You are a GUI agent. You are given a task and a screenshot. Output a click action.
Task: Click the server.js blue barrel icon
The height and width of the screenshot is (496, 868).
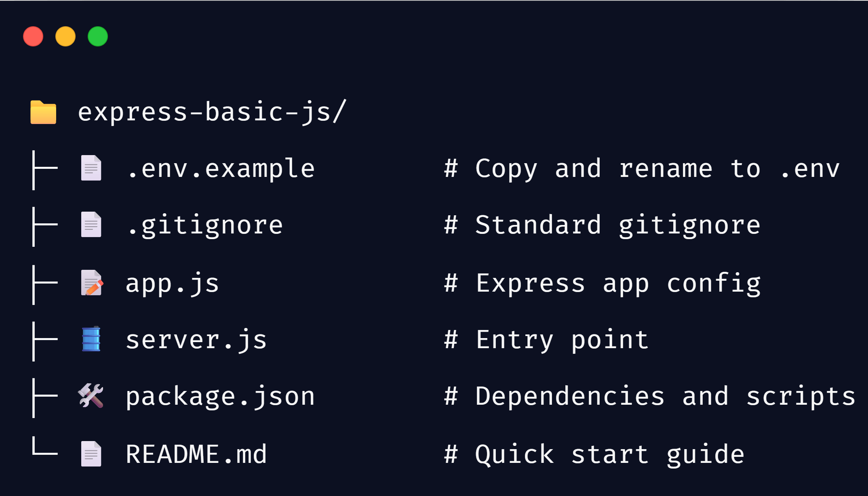pyautogui.click(x=91, y=339)
